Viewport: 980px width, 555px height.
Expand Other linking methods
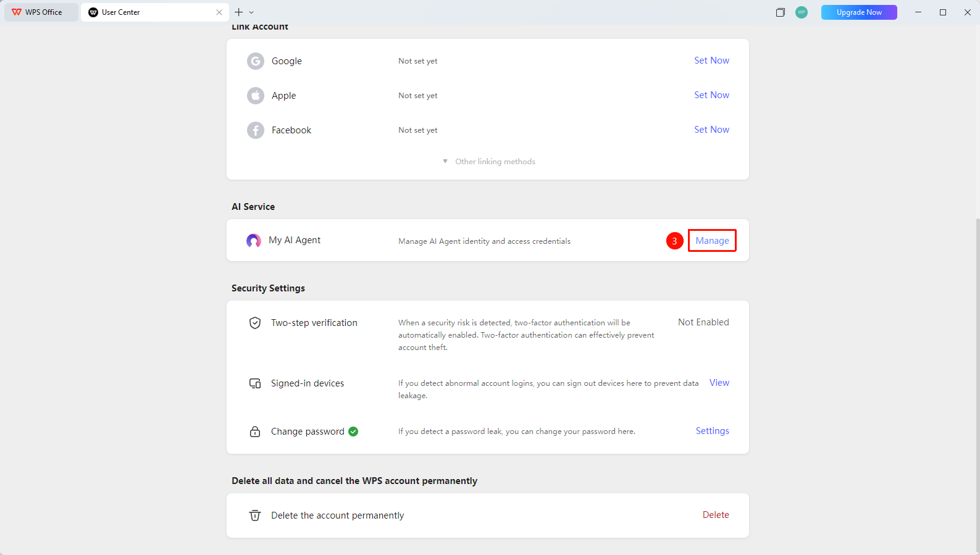tap(489, 162)
